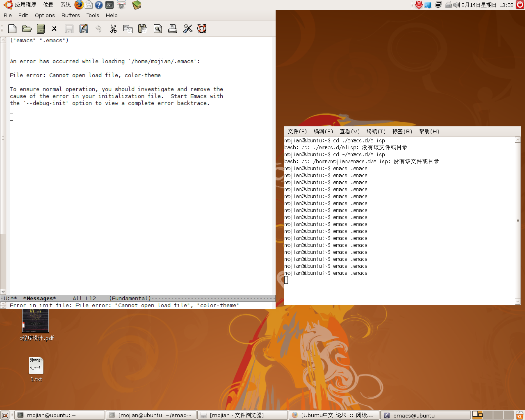Open terminal 查看(V) menu
Image resolution: width=525 pixels, height=420 pixels.
(349, 131)
